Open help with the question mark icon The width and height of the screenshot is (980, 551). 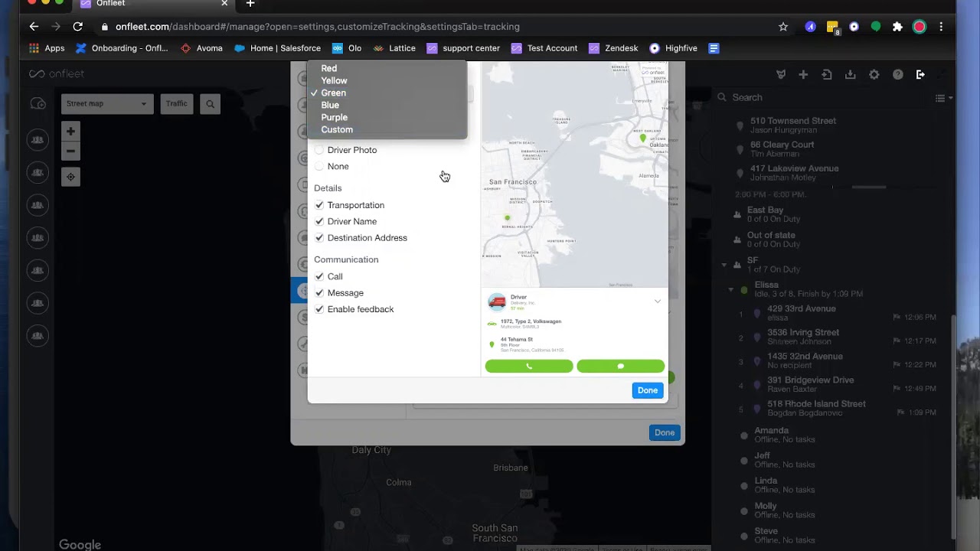898,74
